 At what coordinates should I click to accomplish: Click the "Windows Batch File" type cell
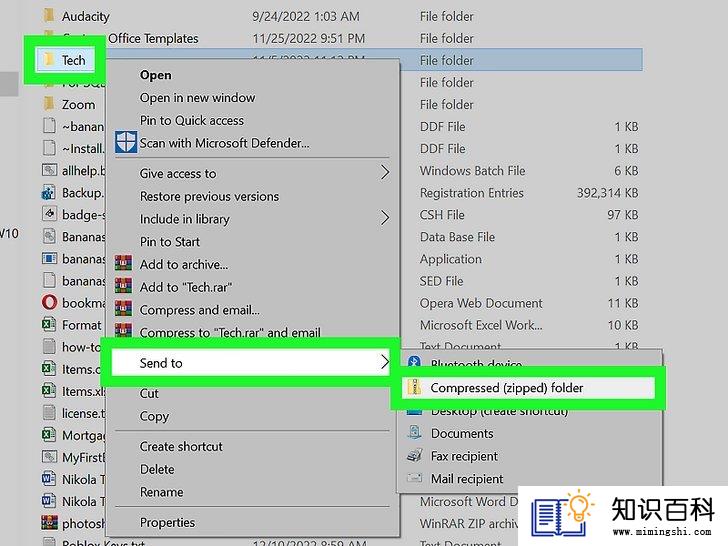point(472,171)
